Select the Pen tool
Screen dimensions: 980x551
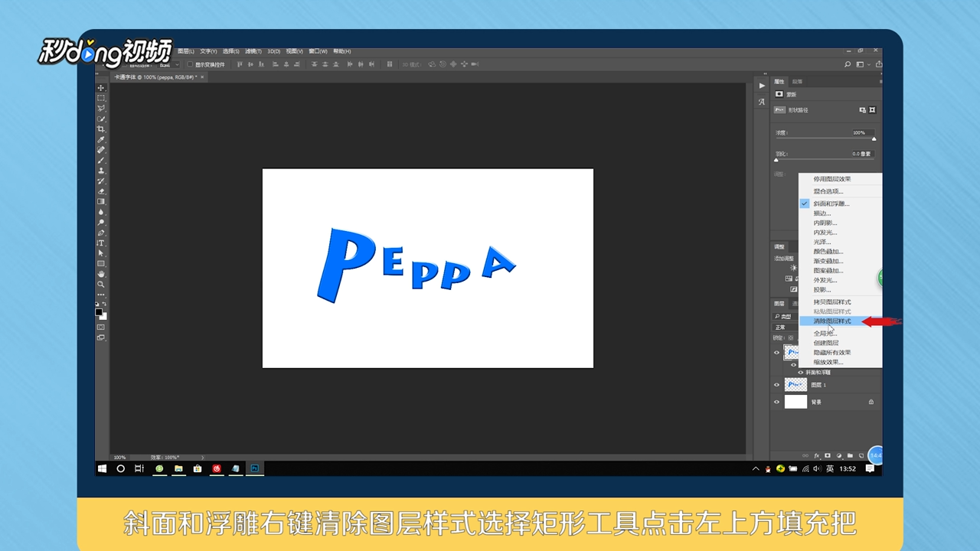101,233
